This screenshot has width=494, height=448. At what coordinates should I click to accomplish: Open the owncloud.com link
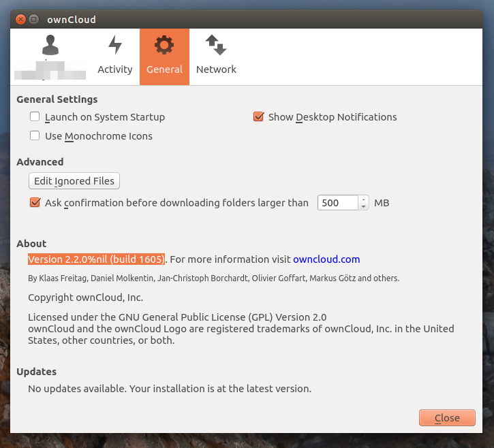(x=326, y=259)
